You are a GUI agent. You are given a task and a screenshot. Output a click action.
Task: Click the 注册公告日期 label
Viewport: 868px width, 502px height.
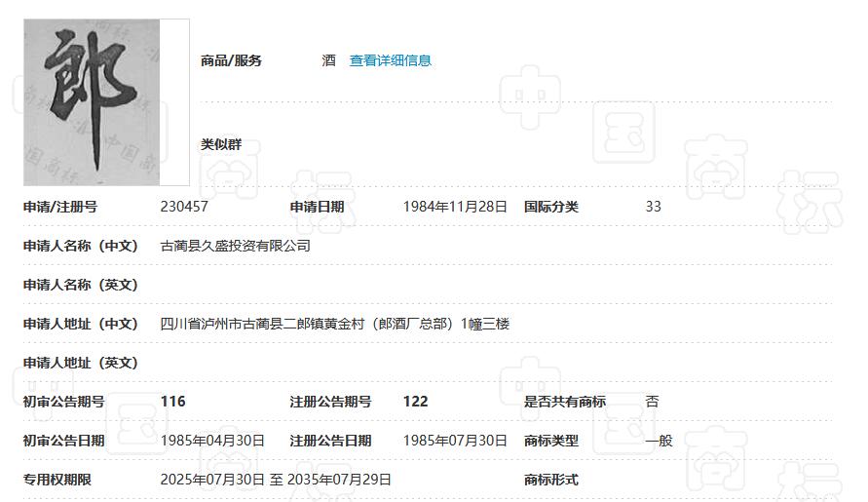tap(330, 441)
